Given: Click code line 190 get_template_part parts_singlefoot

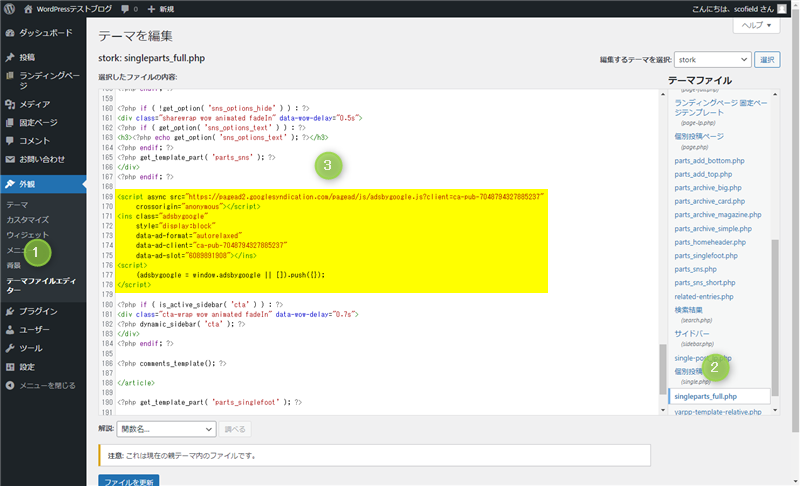Looking at the screenshot, I should [x=210, y=402].
